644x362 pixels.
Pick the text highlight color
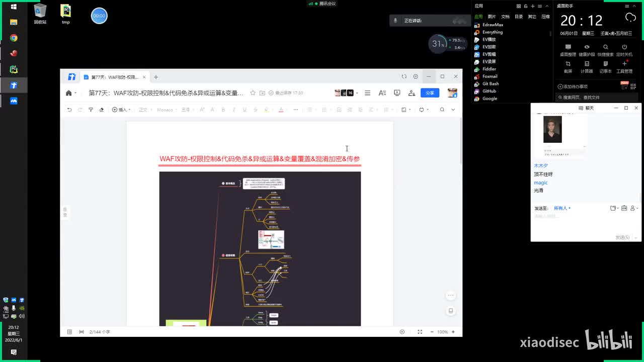click(267, 110)
